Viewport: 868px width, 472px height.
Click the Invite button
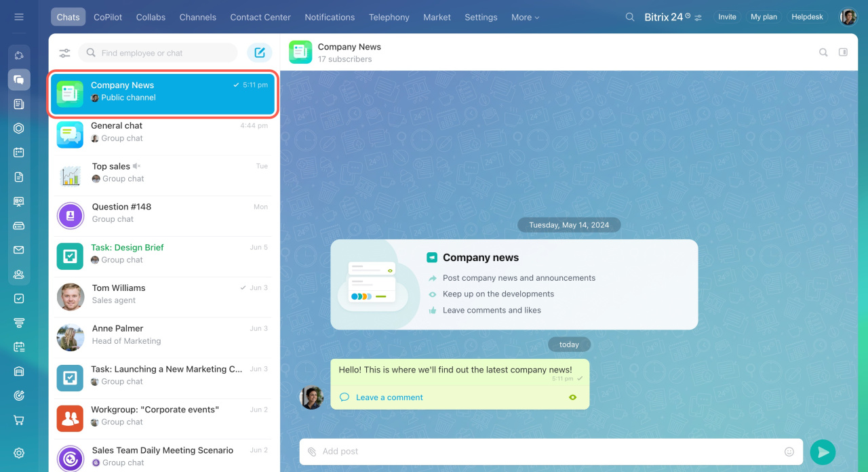click(727, 17)
